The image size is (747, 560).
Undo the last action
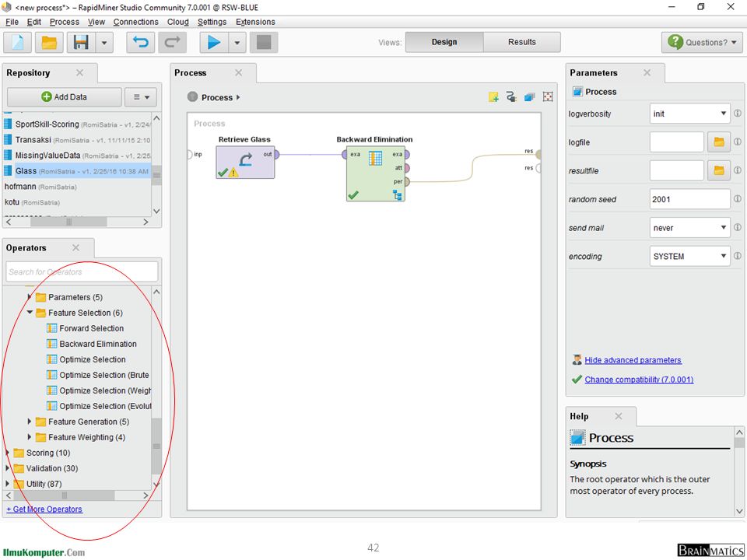click(x=141, y=42)
